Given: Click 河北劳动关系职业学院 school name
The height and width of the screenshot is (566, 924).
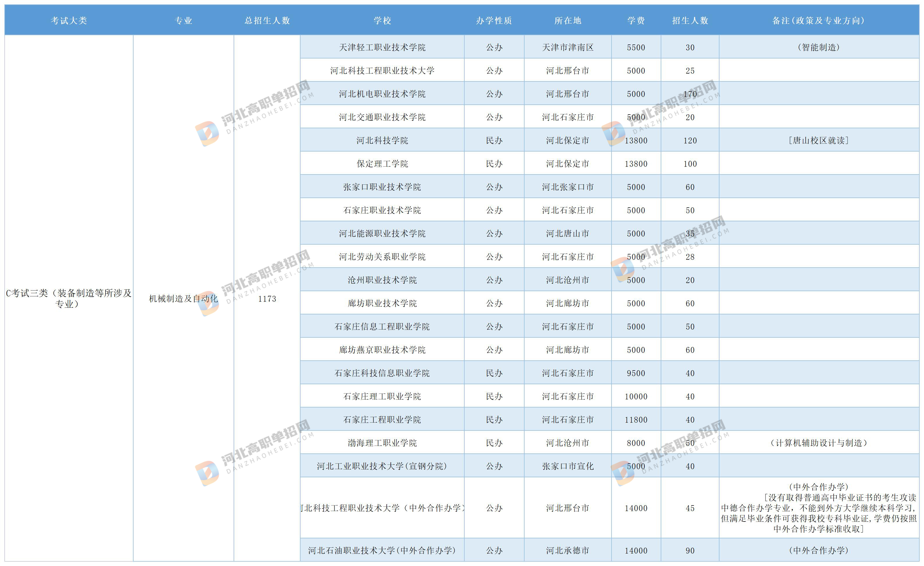Looking at the screenshot, I should coord(382,256).
